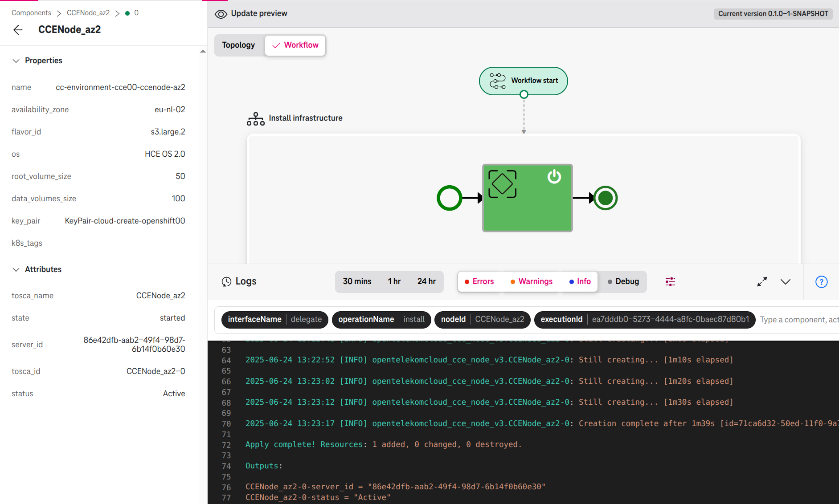
Task: Click the green status dot in the breadcrumb
Action: pos(127,13)
